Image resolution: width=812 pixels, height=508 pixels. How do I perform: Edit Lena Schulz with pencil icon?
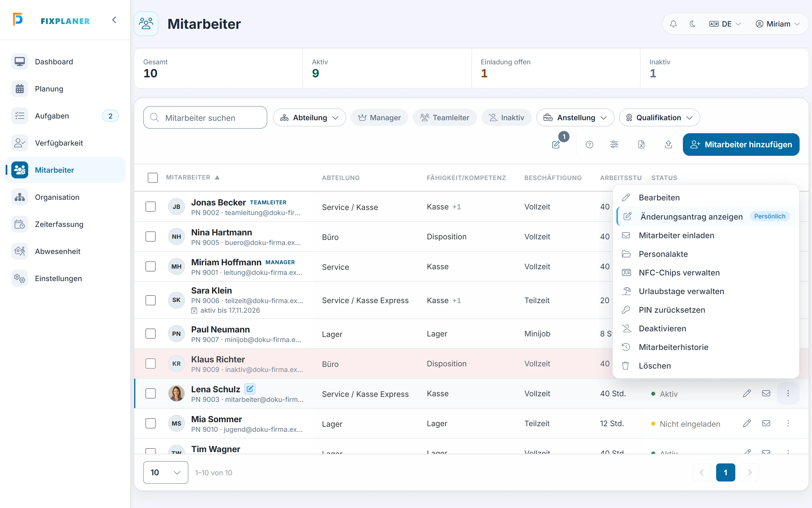(x=747, y=393)
